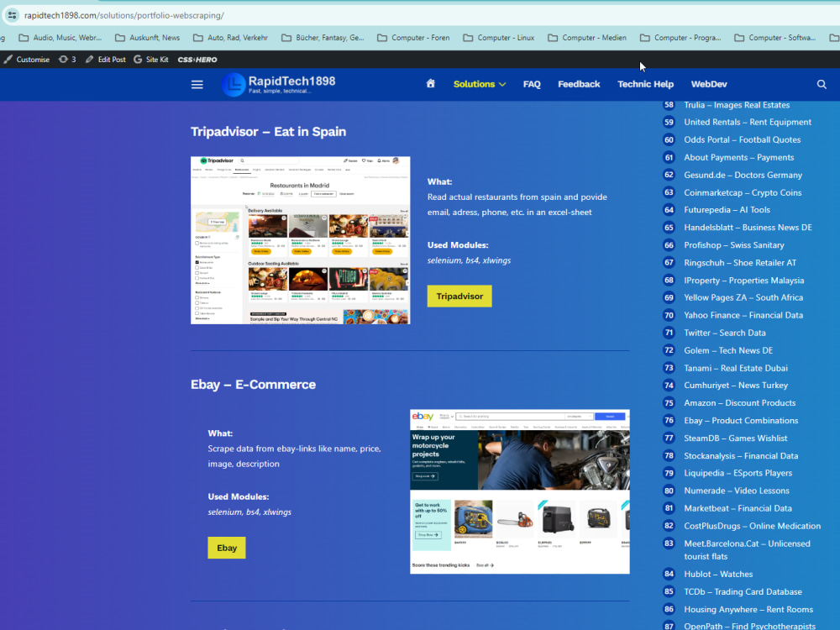Open CSS Hero in admin bar

click(x=197, y=60)
